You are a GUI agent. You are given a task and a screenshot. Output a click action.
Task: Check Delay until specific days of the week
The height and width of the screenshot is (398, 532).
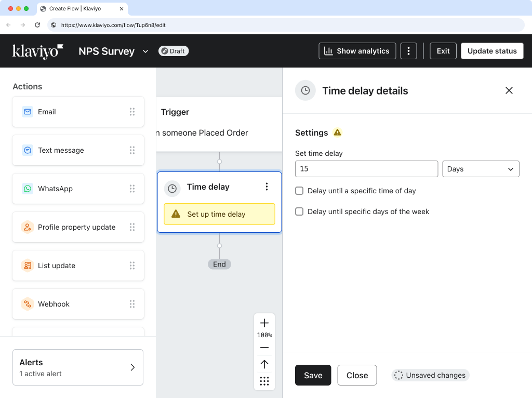(x=299, y=211)
